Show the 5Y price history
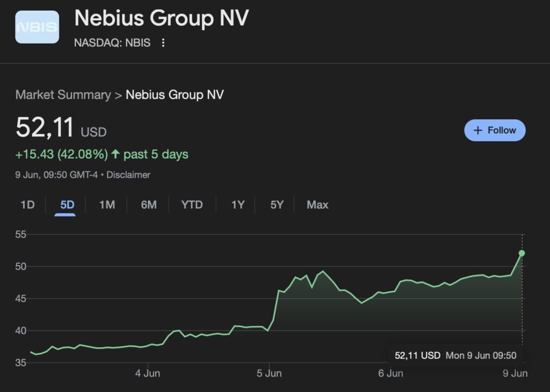Image resolution: width=550 pixels, height=392 pixels. (x=277, y=205)
